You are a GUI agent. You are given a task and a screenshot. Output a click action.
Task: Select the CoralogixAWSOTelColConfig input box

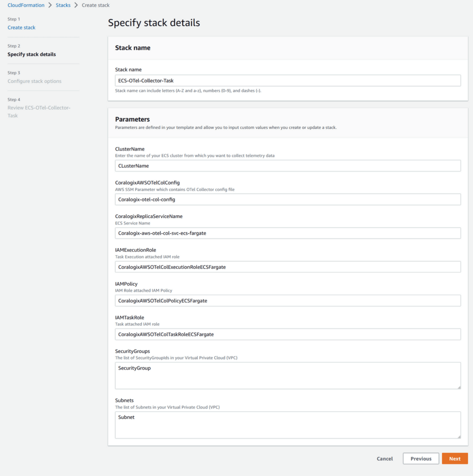[x=288, y=199]
